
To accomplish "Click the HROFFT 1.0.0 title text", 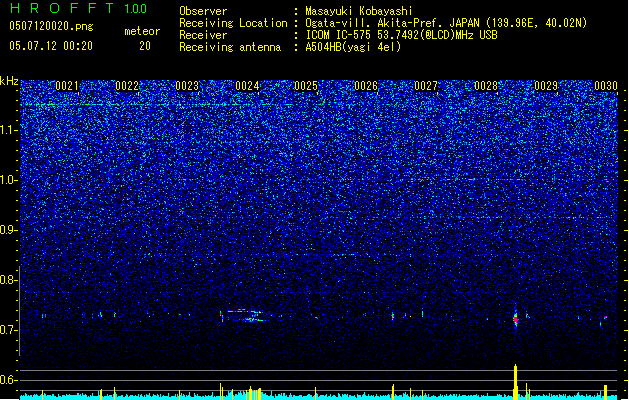I will point(79,8).
